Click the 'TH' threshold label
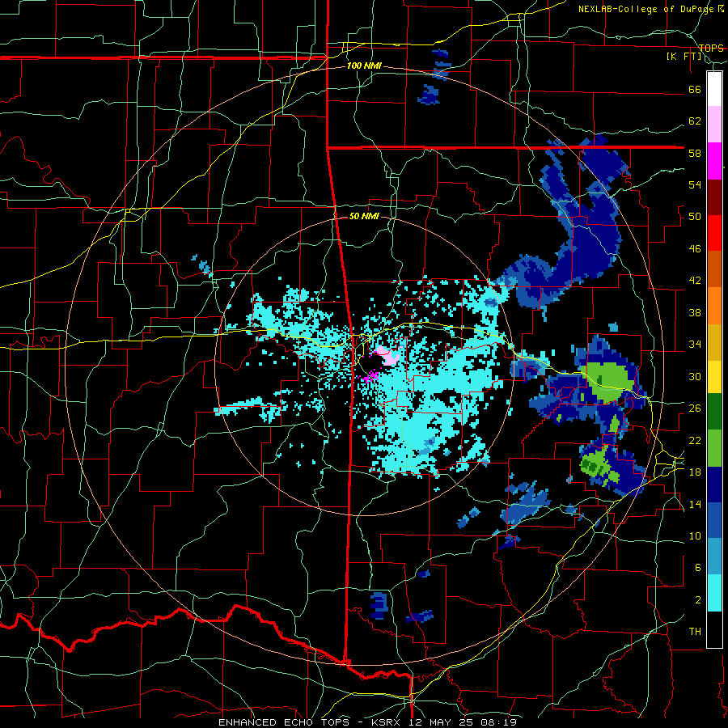The width and height of the screenshot is (728, 728). pos(695,632)
